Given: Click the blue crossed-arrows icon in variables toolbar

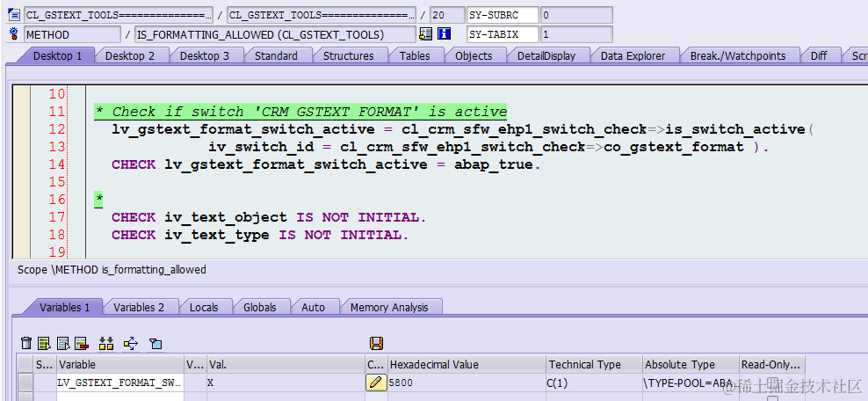Looking at the screenshot, I should (131, 343).
